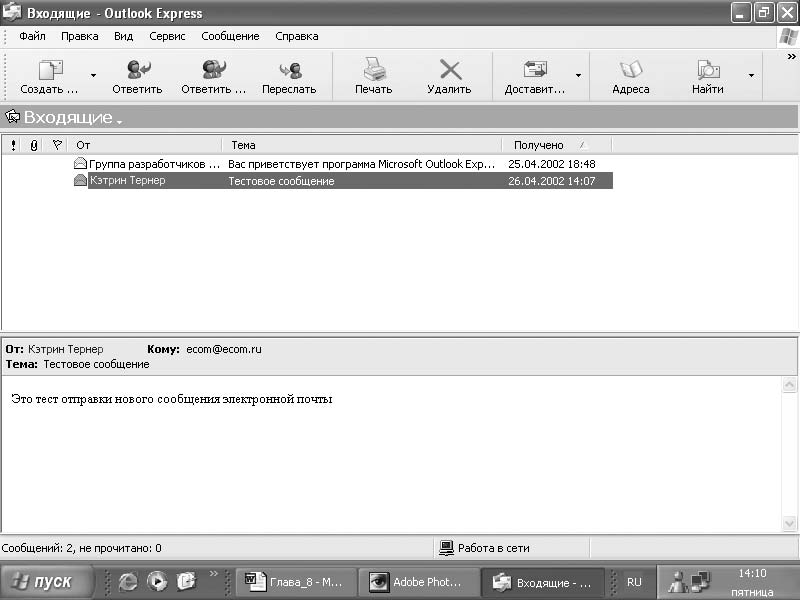This screenshot has height=600, width=800.
Task: Click the Найти (Find) toolbar icon
Action: tap(708, 71)
